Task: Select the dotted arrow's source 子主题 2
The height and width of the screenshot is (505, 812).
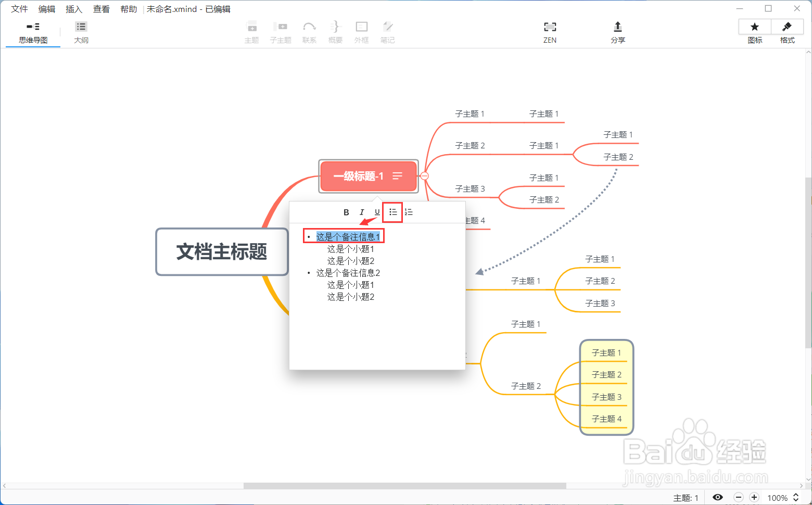Action: click(x=618, y=157)
